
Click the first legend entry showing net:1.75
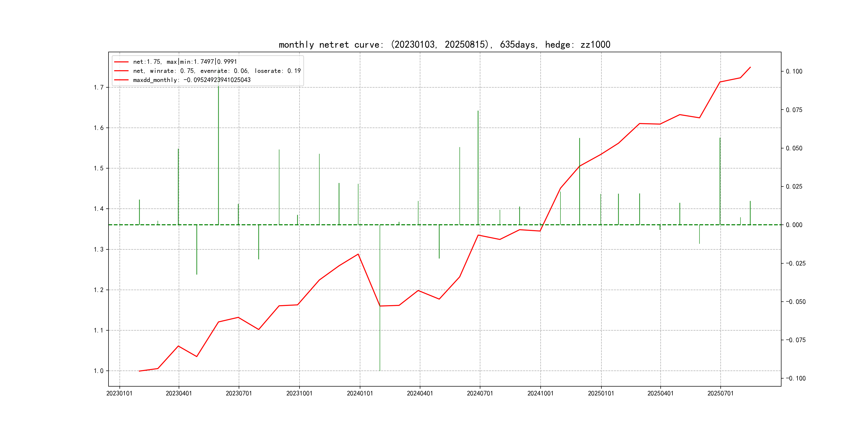pos(185,62)
